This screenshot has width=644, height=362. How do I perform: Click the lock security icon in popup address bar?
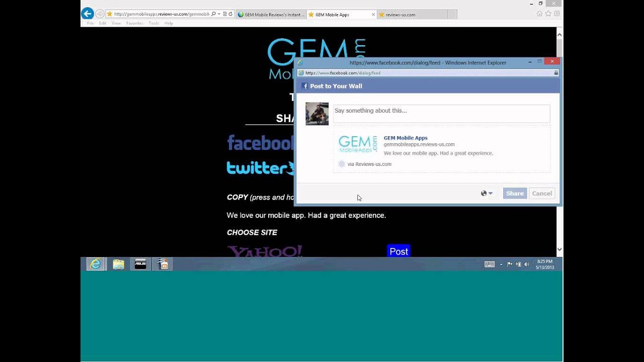tap(556, 73)
